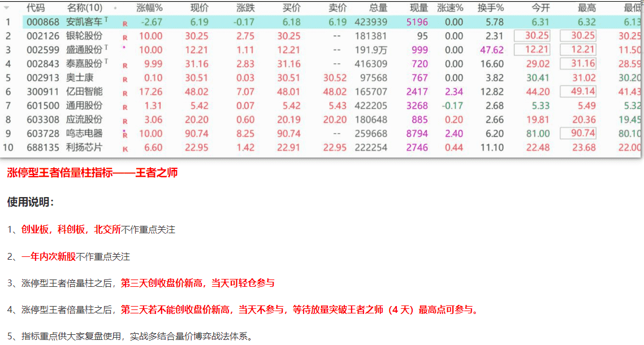The width and height of the screenshot is (644, 345).
Task: Sort by the 卖价 column header
Action: [338, 8]
